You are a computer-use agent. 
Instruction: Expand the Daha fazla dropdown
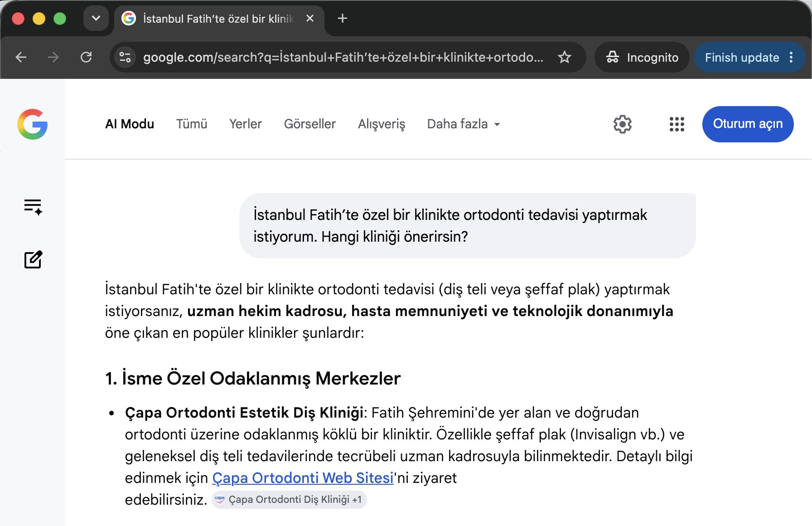pos(464,124)
